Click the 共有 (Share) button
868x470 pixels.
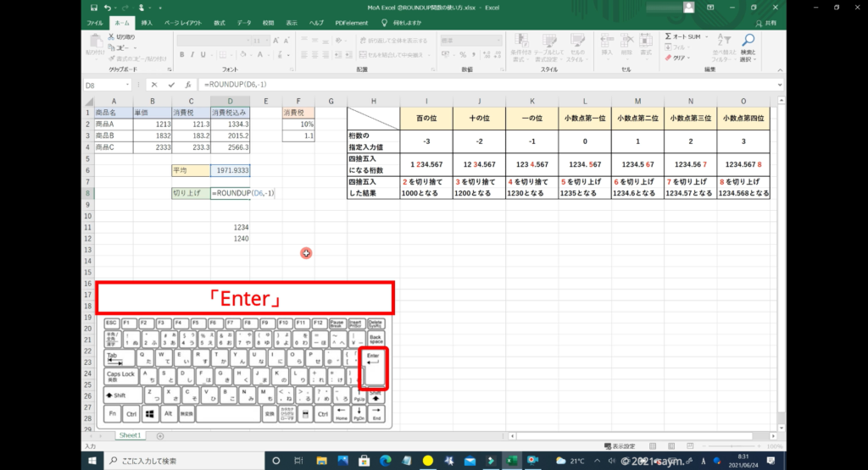click(767, 23)
